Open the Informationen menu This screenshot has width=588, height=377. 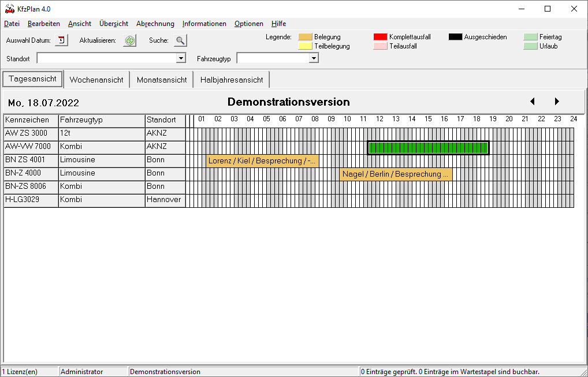pyautogui.click(x=204, y=24)
